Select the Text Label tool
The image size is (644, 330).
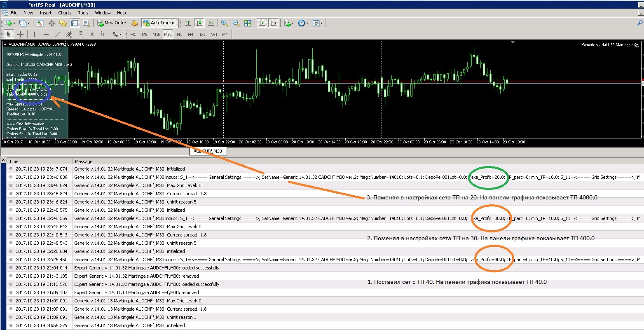coord(104,34)
